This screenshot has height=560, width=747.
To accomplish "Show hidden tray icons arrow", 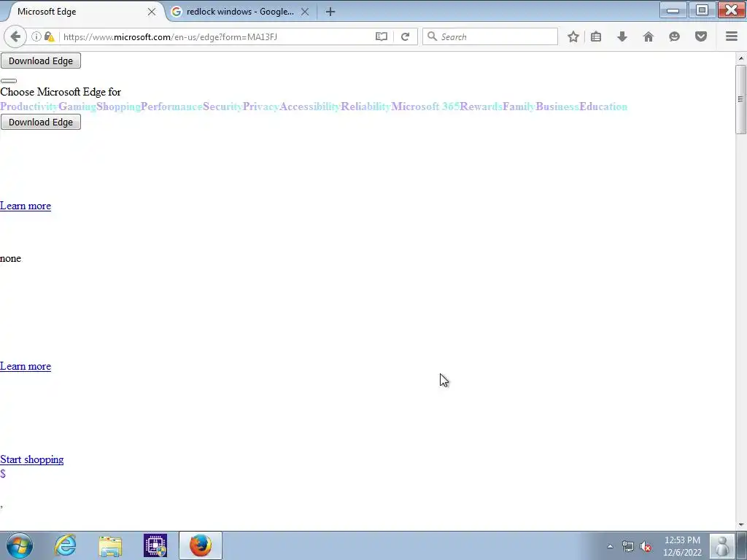I will pyautogui.click(x=610, y=546).
